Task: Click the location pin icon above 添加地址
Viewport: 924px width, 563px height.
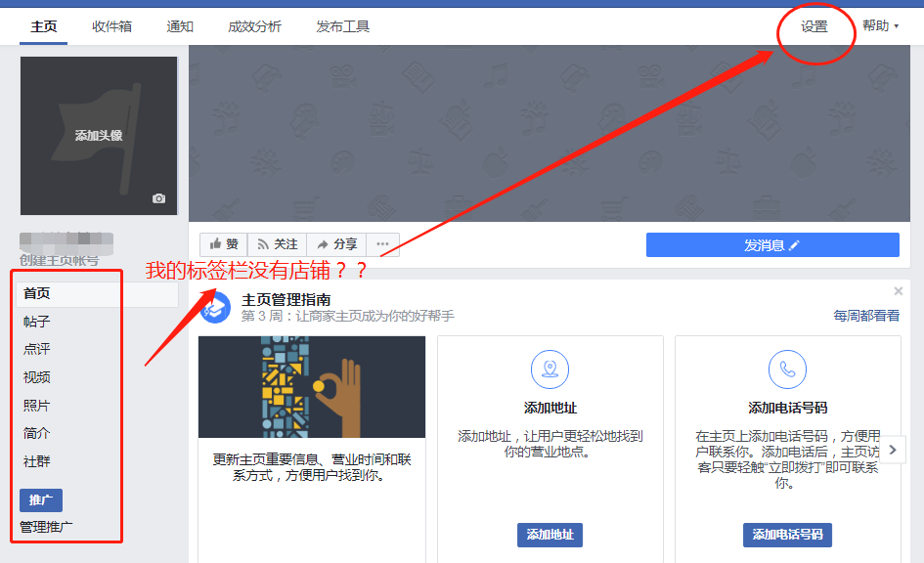Action: [x=550, y=369]
